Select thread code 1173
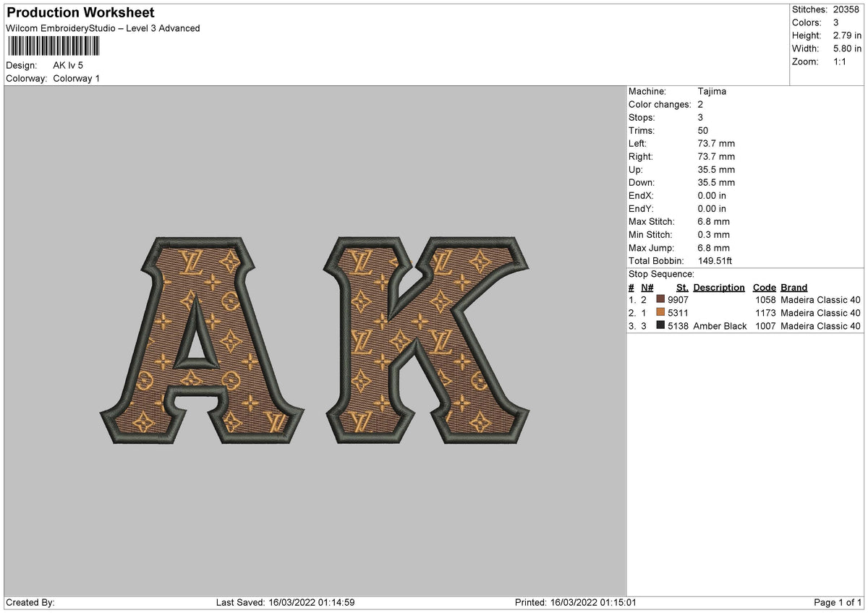 pyautogui.click(x=765, y=313)
